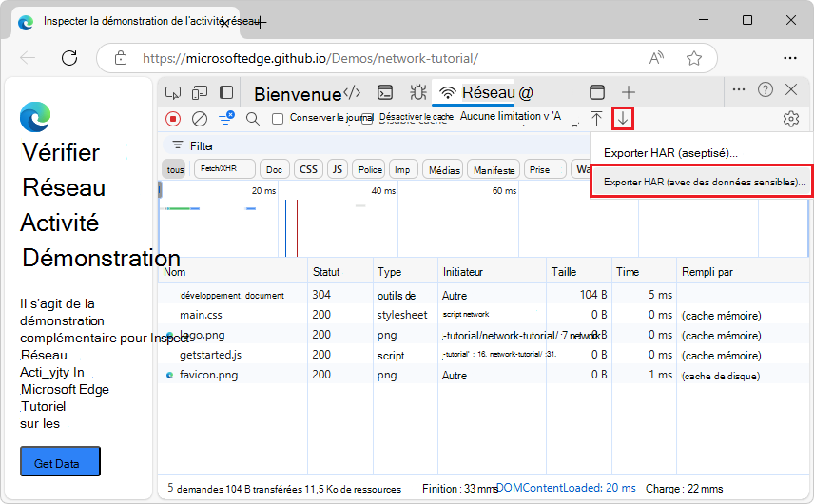This screenshot has height=504, width=814.
Task: Enable the Désactiver le cache checkbox
Action: [367, 118]
